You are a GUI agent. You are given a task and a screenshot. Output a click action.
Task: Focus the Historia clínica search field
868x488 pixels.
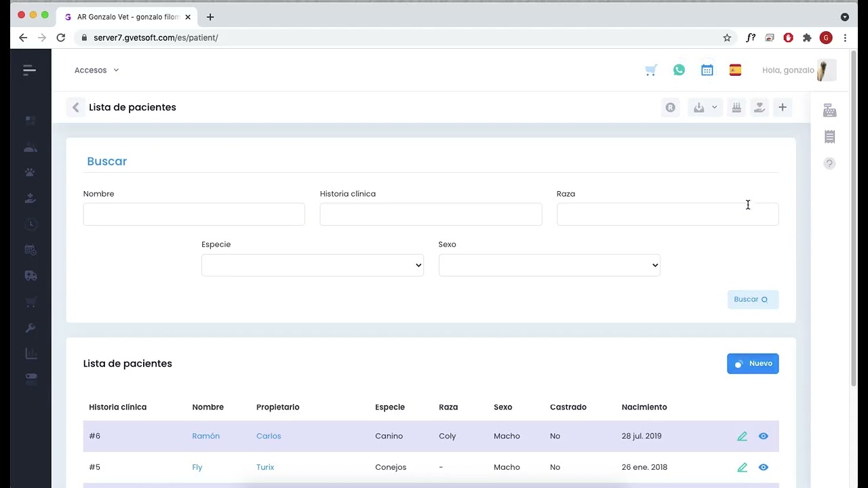(x=431, y=214)
